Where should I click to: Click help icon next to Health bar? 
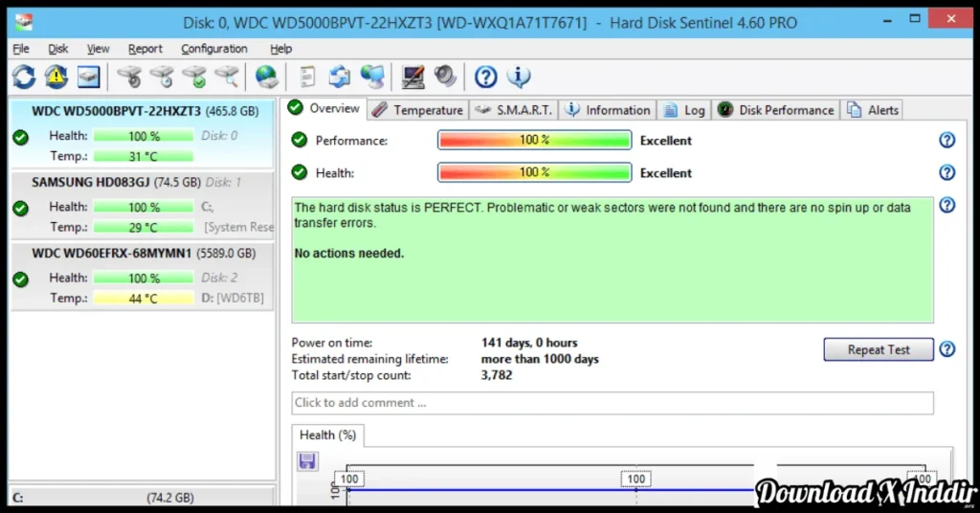(x=947, y=172)
